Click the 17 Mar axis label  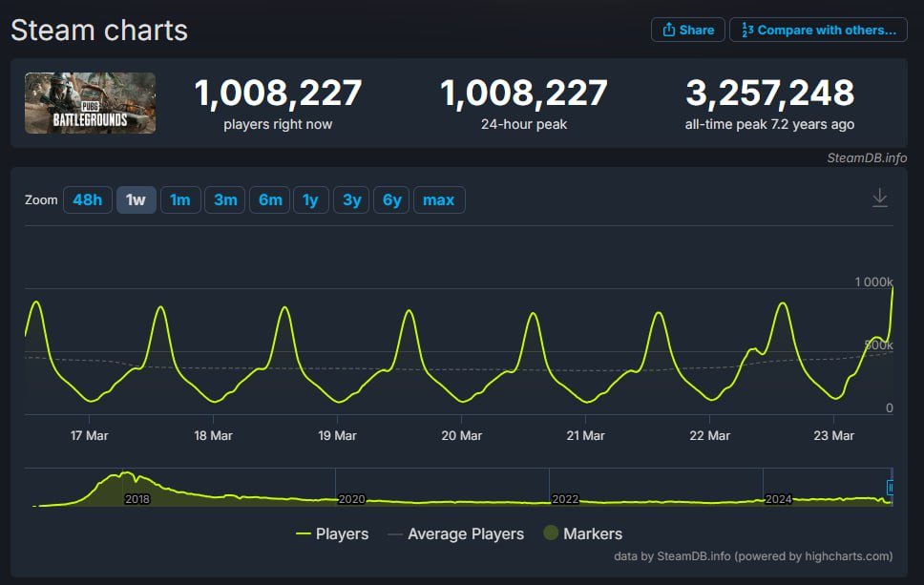pos(89,435)
